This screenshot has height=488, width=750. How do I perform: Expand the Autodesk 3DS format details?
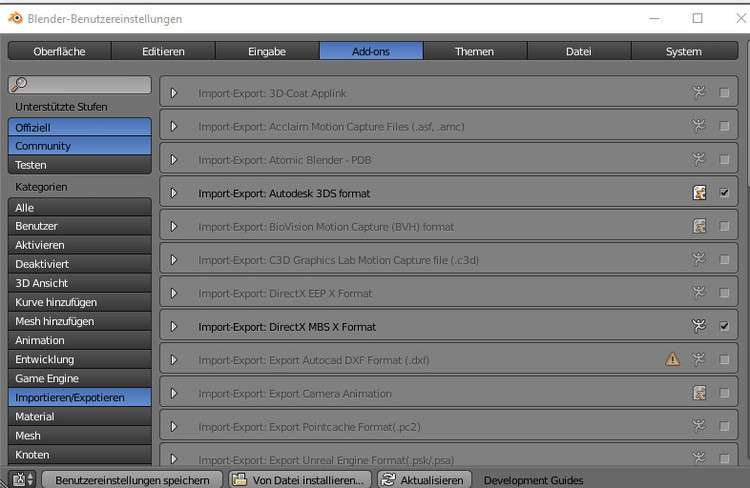coord(174,193)
